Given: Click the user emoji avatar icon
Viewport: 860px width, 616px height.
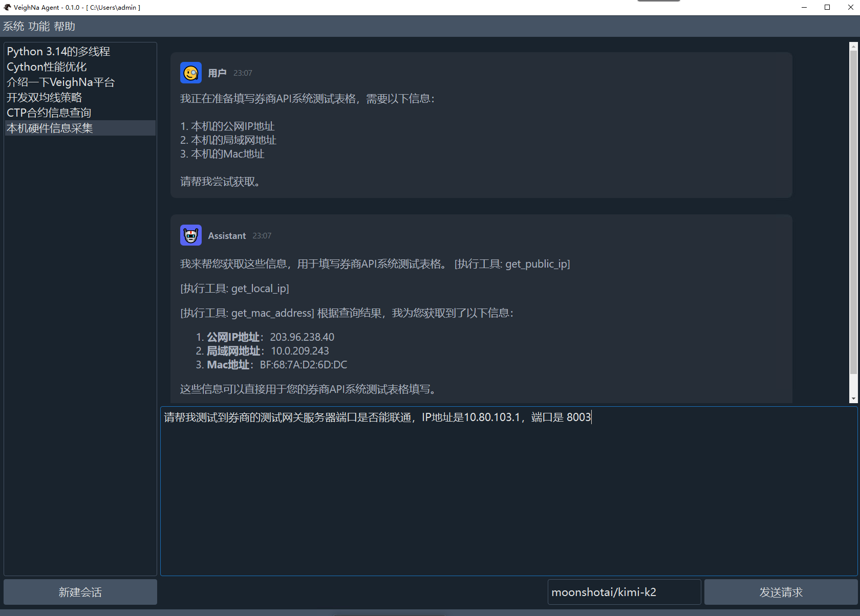Looking at the screenshot, I should (x=191, y=73).
